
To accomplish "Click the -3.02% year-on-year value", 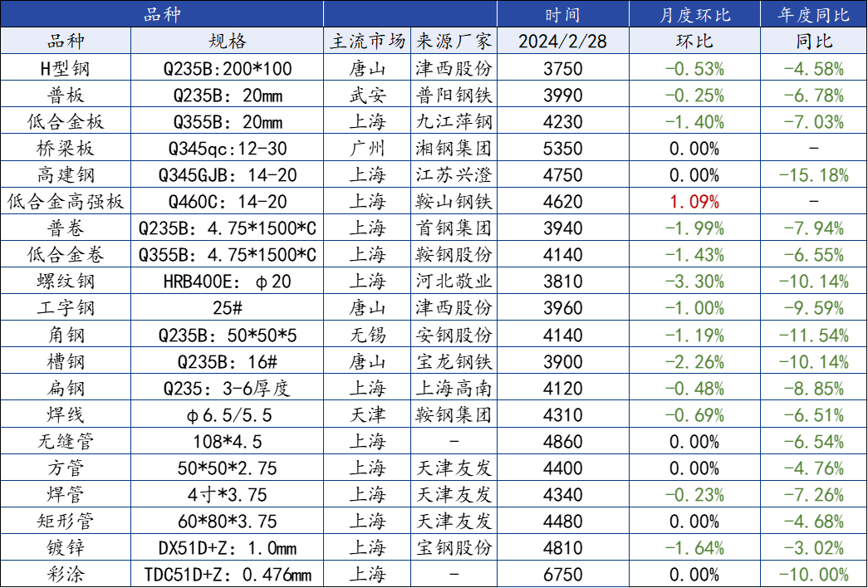I will (814, 547).
